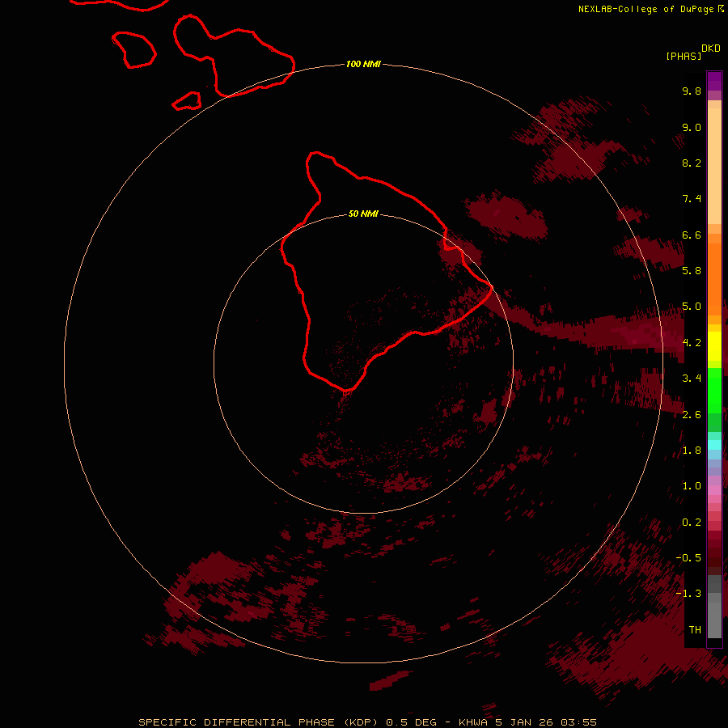The height and width of the screenshot is (728, 728).
Task: Click the DKD label above the color bar
Action: click(711, 48)
